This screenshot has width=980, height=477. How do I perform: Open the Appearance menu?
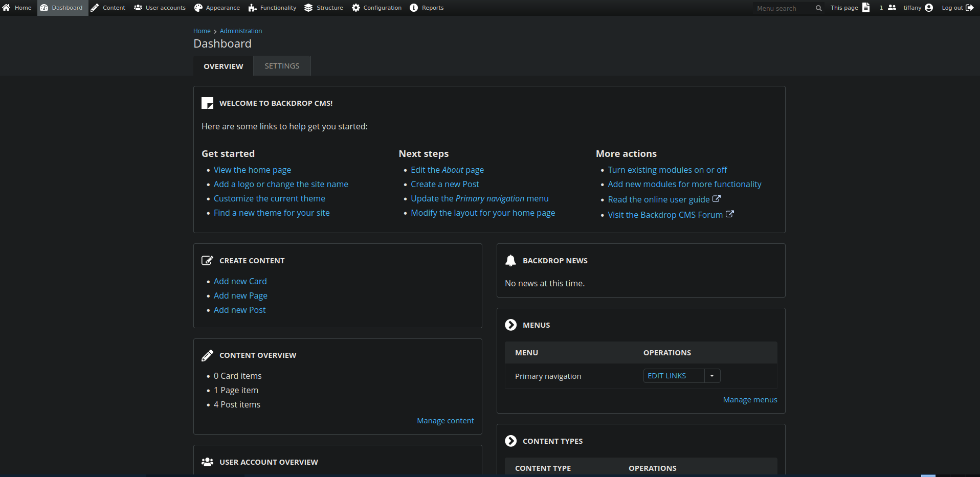coord(217,8)
